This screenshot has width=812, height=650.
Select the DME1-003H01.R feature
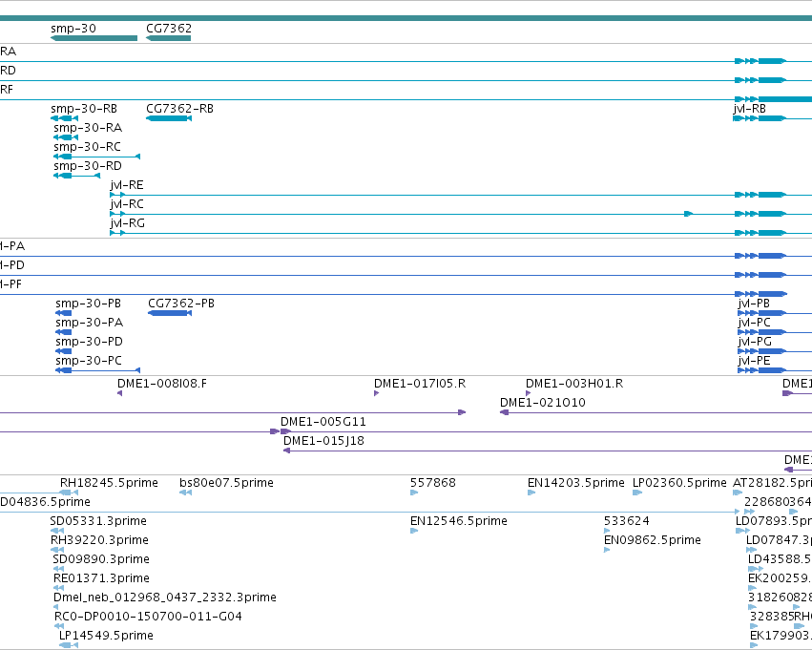pyautogui.click(x=529, y=393)
